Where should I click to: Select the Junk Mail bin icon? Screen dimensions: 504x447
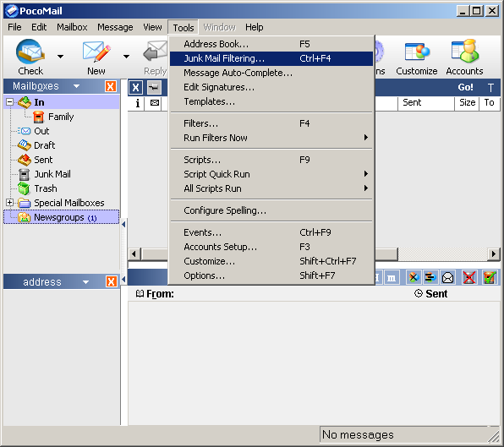(25, 174)
